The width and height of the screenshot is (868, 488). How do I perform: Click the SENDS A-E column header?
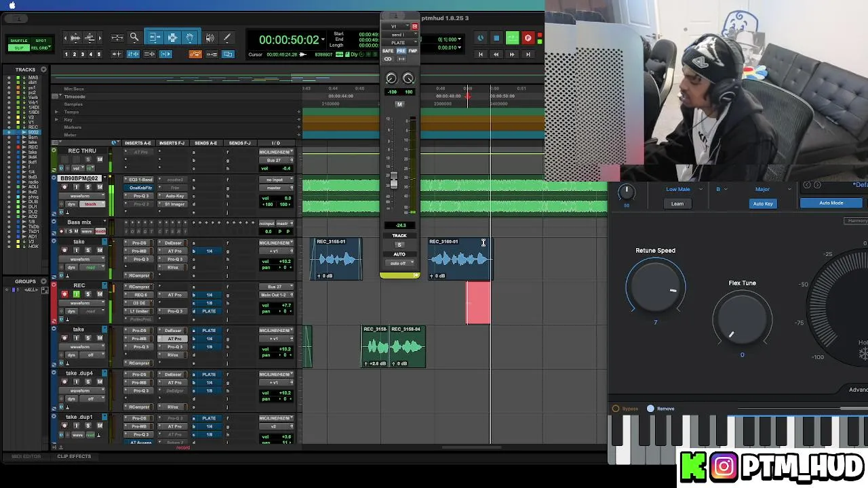tap(205, 143)
